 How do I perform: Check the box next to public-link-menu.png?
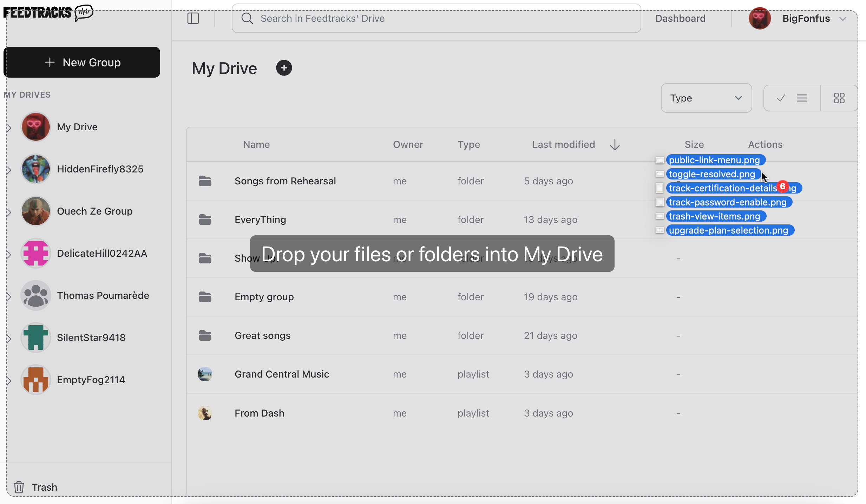(660, 160)
